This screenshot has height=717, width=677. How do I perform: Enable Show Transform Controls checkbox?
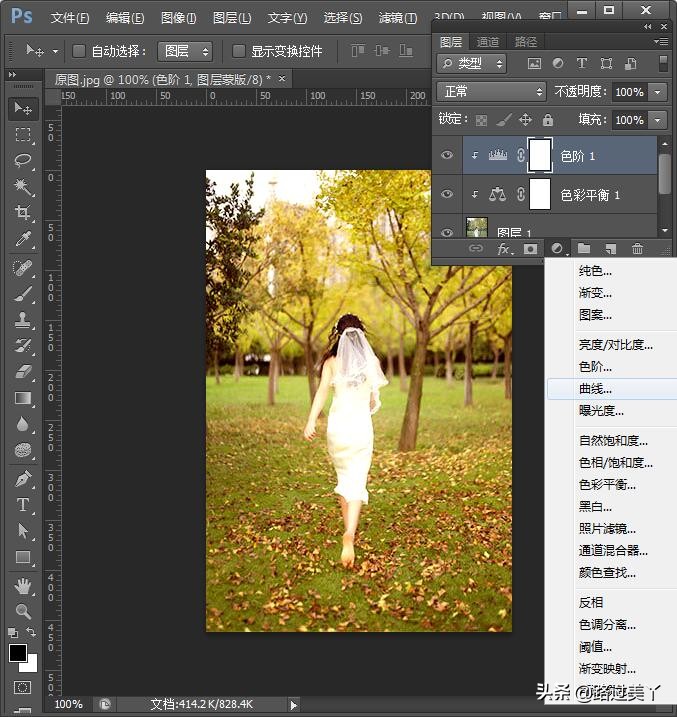pos(238,51)
